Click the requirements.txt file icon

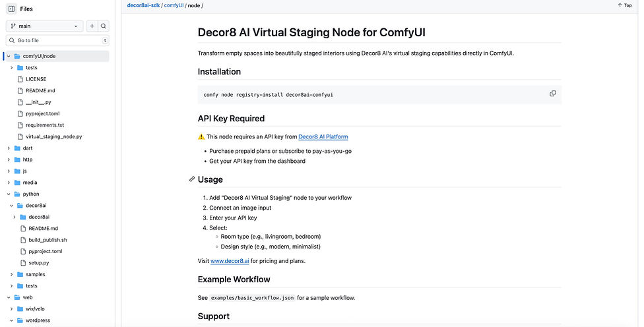[x=20, y=125]
